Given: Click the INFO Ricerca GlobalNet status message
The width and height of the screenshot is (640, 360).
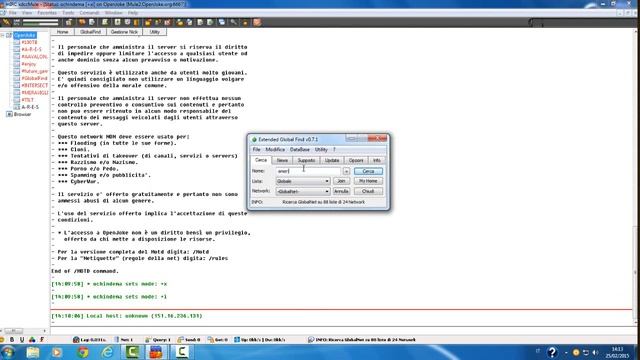Looking at the screenshot, I should point(362,340).
